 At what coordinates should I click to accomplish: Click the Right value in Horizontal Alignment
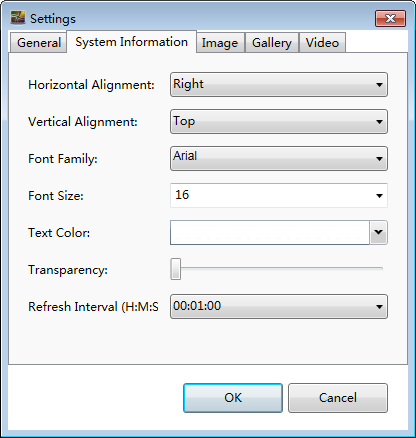188,84
